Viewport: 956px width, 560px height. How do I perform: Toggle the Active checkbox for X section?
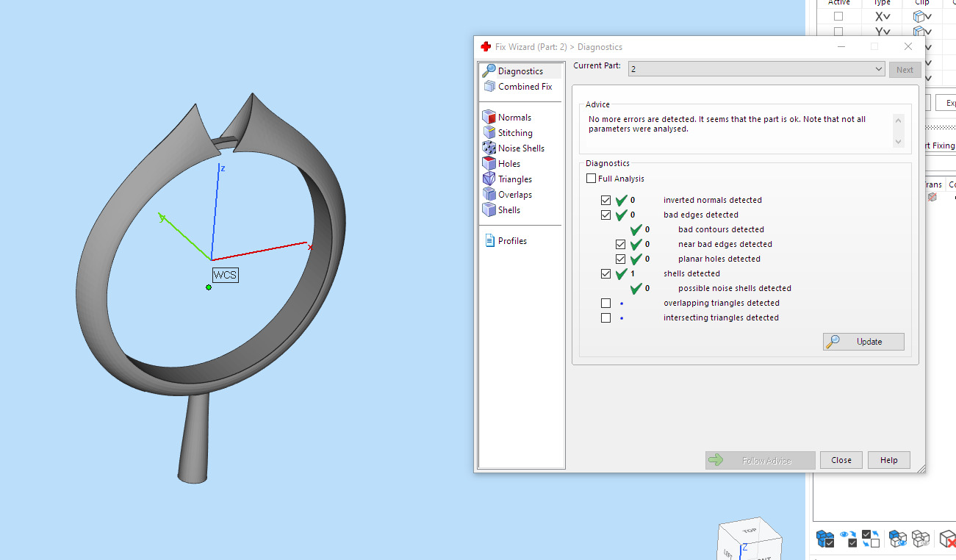pyautogui.click(x=838, y=16)
